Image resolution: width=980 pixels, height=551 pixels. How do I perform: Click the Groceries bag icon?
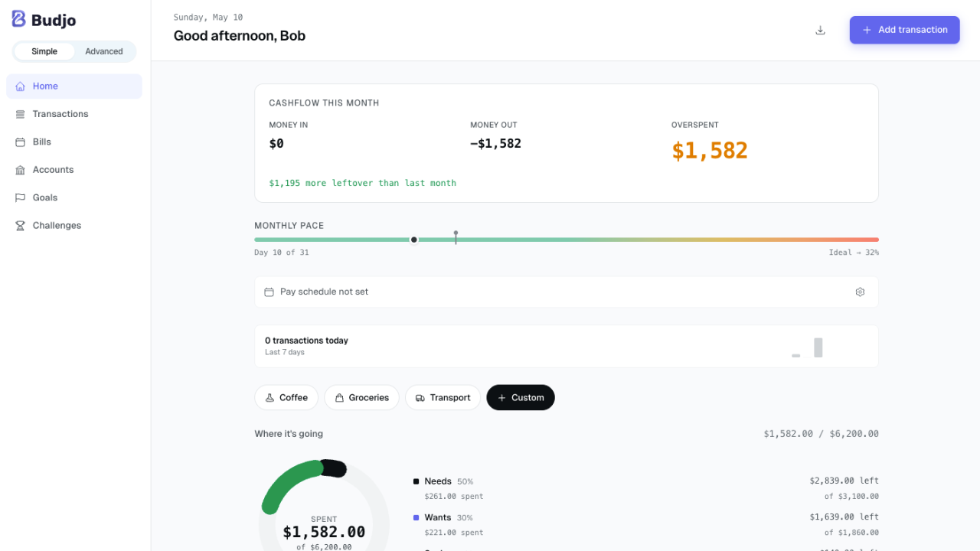pos(339,398)
